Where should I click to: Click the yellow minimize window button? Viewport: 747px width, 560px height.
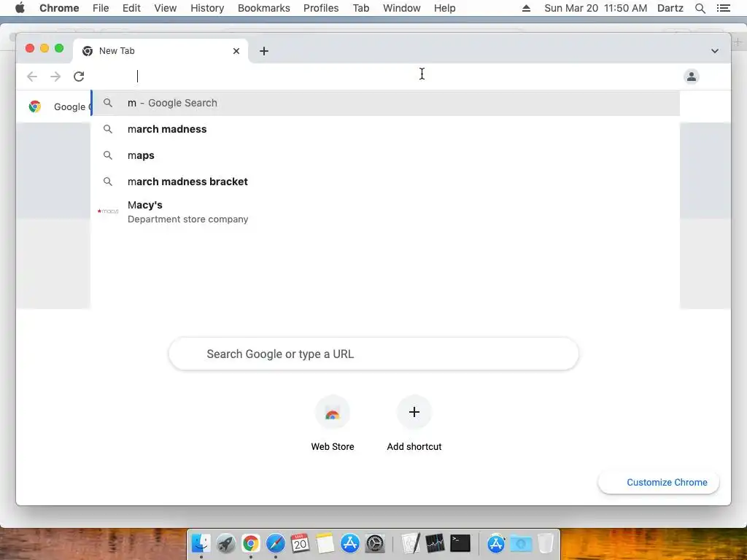click(44, 48)
